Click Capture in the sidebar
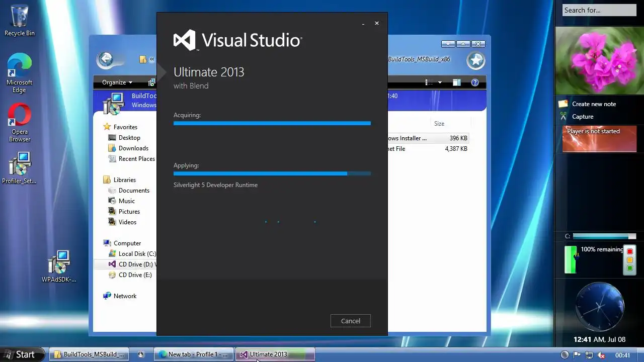The image size is (644, 362). point(583,117)
